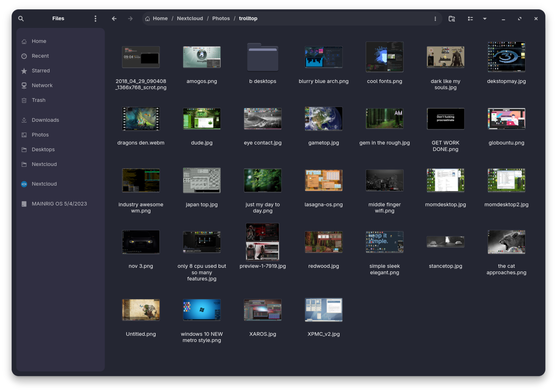Viewport: 557px width, 392px height.
Task: Select japan top.jpg thumbnail
Action: point(202,180)
